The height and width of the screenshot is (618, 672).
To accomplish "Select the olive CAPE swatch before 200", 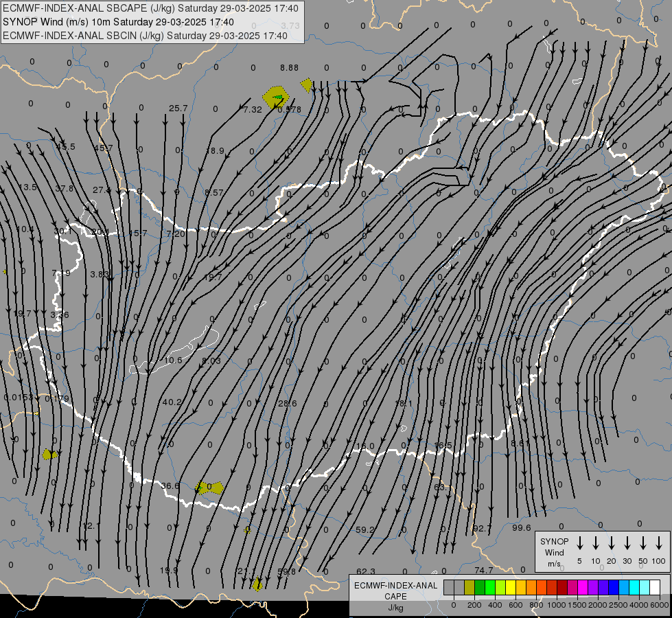I will tap(470, 587).
